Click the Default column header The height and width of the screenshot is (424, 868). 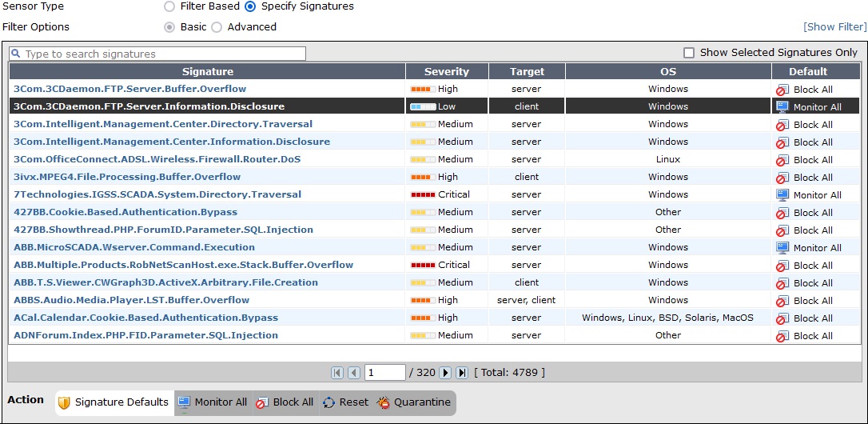[x=808, y=71]
